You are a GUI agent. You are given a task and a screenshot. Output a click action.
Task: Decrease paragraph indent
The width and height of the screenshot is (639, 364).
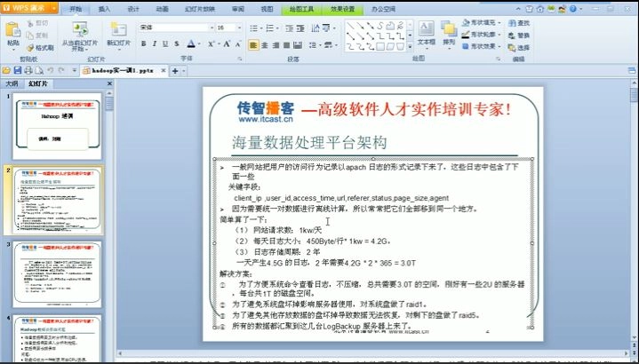click(x=290, y=28)
